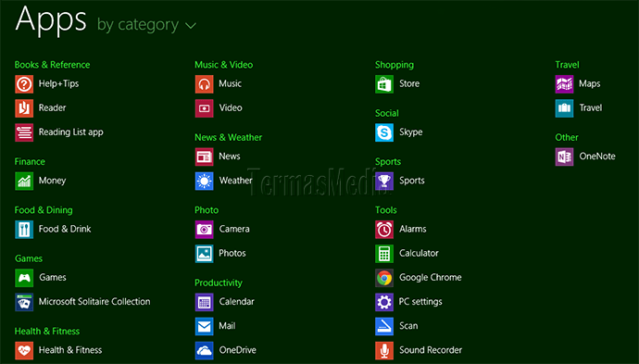Click the Tools category header
Viewport: 639px width, 364px height.
(x=386, y=210)
